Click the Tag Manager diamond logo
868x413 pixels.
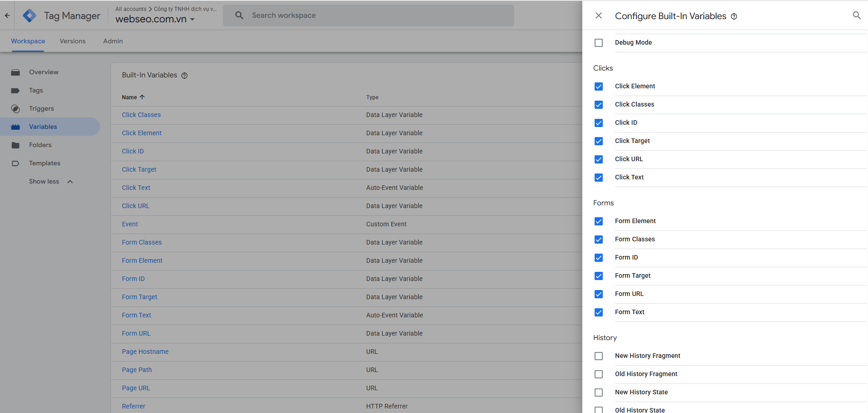point(30,15)
